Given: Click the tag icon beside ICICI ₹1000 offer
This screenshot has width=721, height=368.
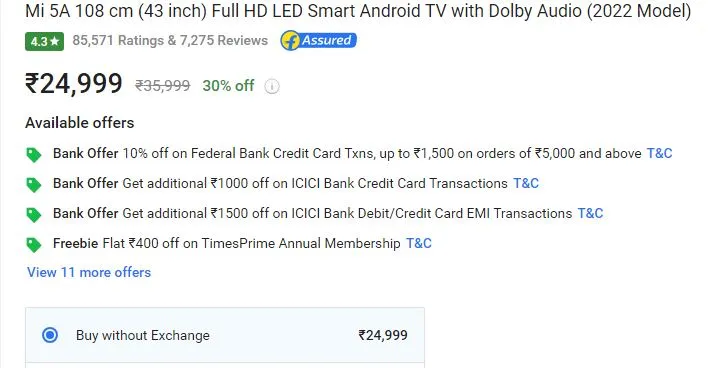Looking at the screenshot, I should (34, 185).
